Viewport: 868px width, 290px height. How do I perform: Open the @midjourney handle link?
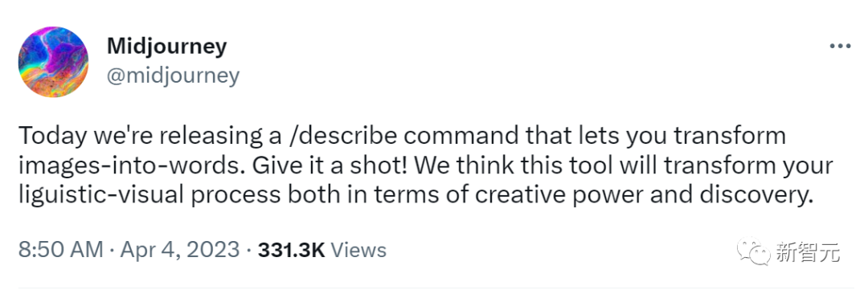click(x=173, y=76)
